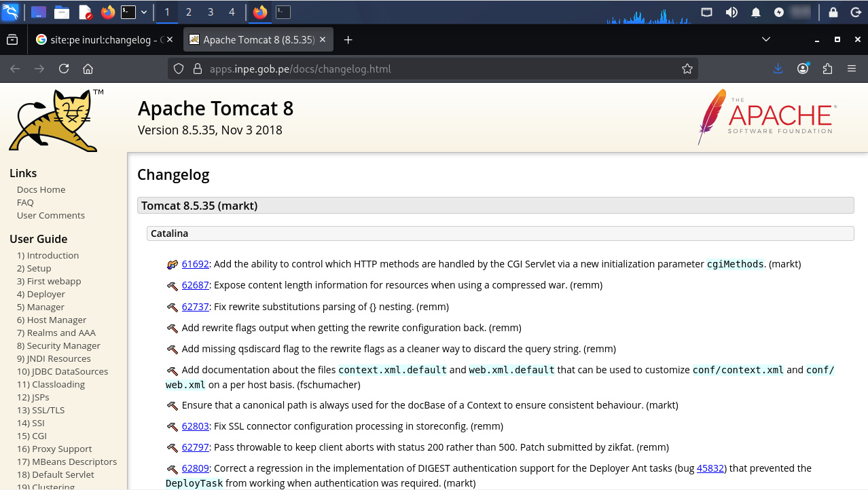Image resolution: width=868 pixels, height=490 pixels.
Task: Switch to workspace 3 in the panel
Action: tap(211, 12)
